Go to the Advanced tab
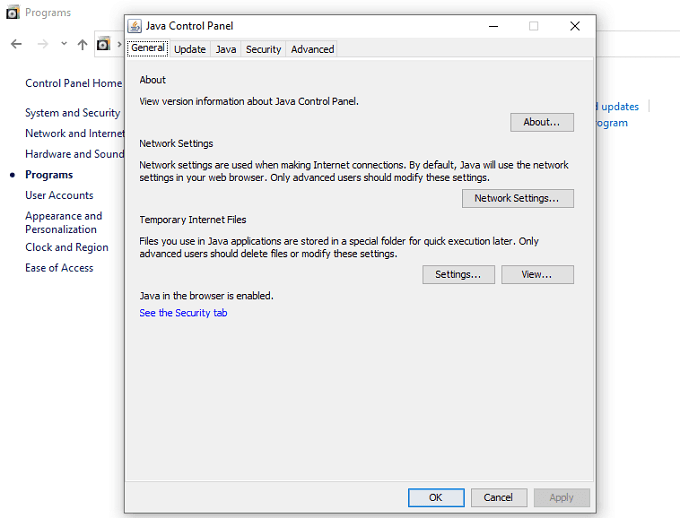Image resolution: width=680 pixels, height=518 pixels. click(x=312, y=49)
